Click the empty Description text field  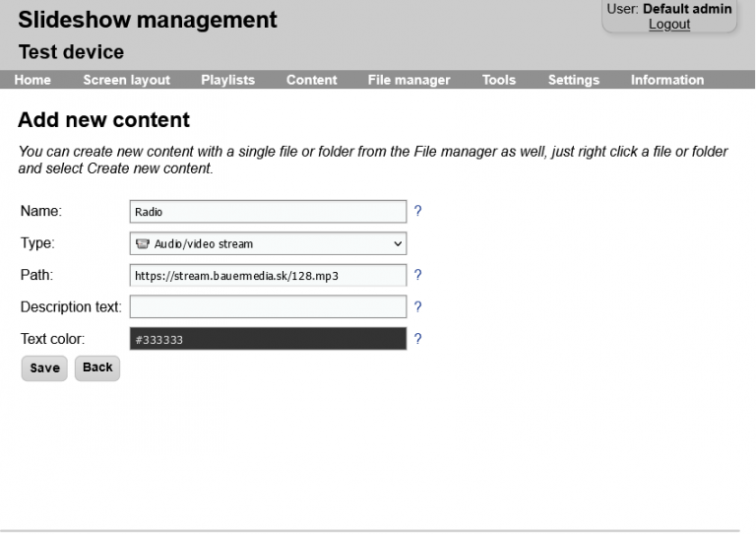[268, 306]
